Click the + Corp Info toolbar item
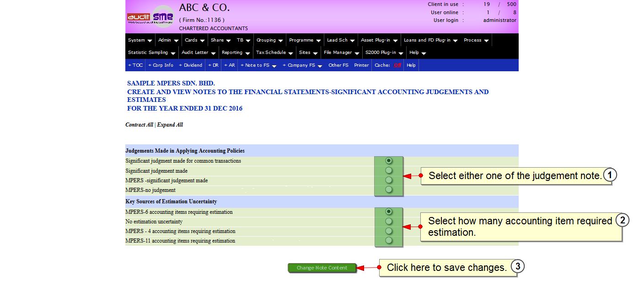644x291 pixels. point(161,65)
